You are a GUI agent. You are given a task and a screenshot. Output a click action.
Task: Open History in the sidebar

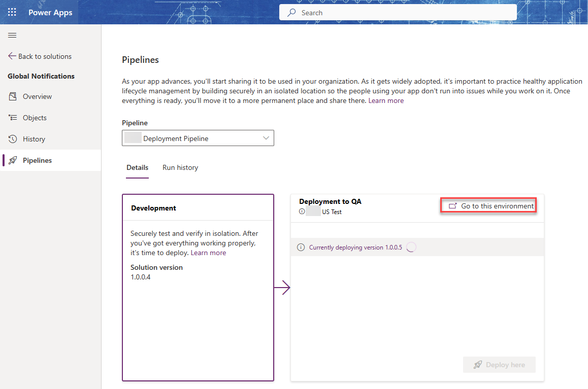point(51,139)
